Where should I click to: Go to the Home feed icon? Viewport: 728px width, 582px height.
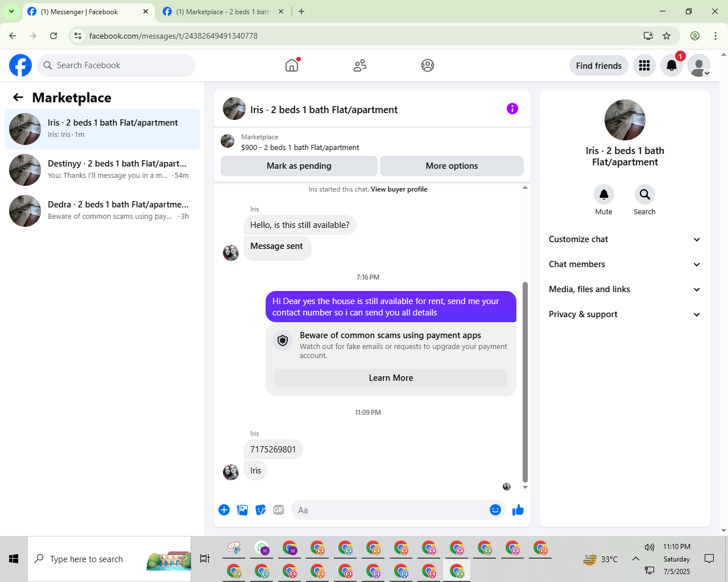[292, 65]
